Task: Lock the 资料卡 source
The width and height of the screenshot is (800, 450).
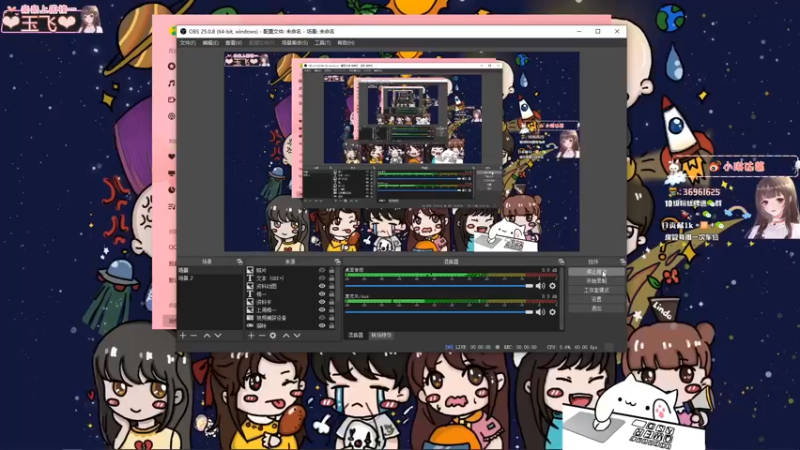Action: click(x=332, y=302)
